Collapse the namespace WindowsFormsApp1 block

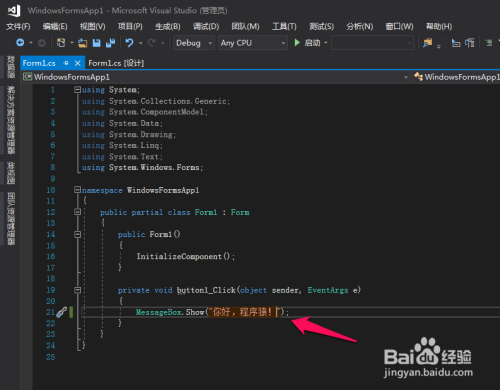pyautogui.click(x=77, y=190)
